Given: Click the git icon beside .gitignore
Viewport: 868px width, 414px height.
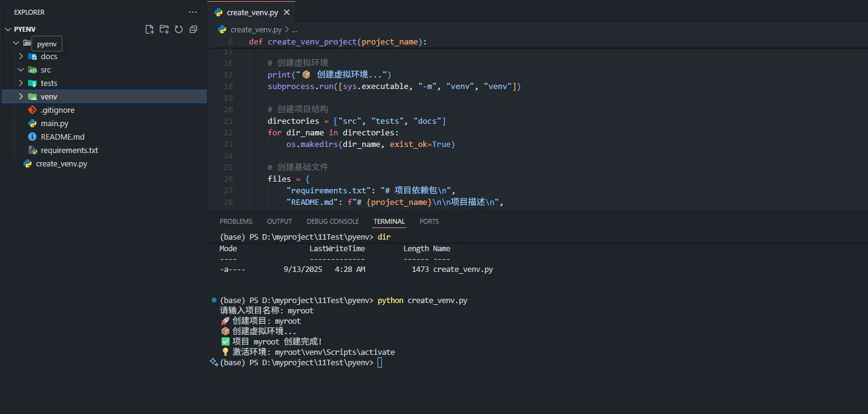Looking at the screenshot, I should tap(32, 110).
